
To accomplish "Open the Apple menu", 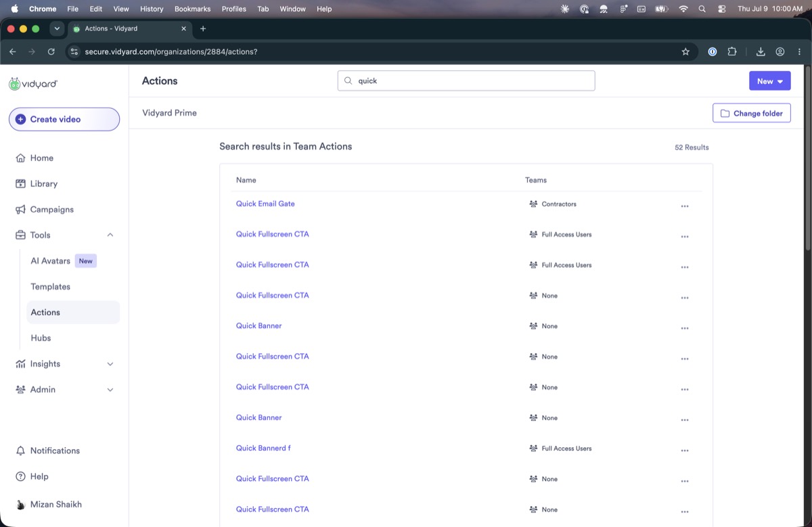I will click(x=14, y=9).
